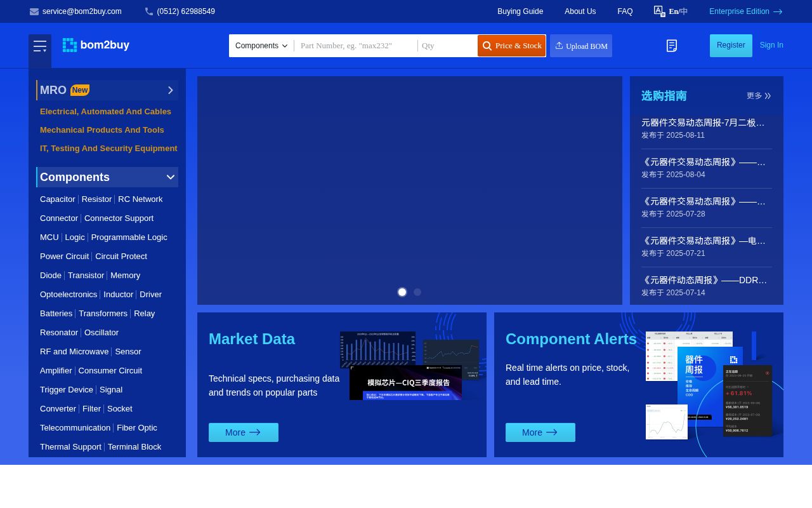Expand the MRO section arrow
The height and width of the screenshot is (508, 812).
[x=170, y=90]
